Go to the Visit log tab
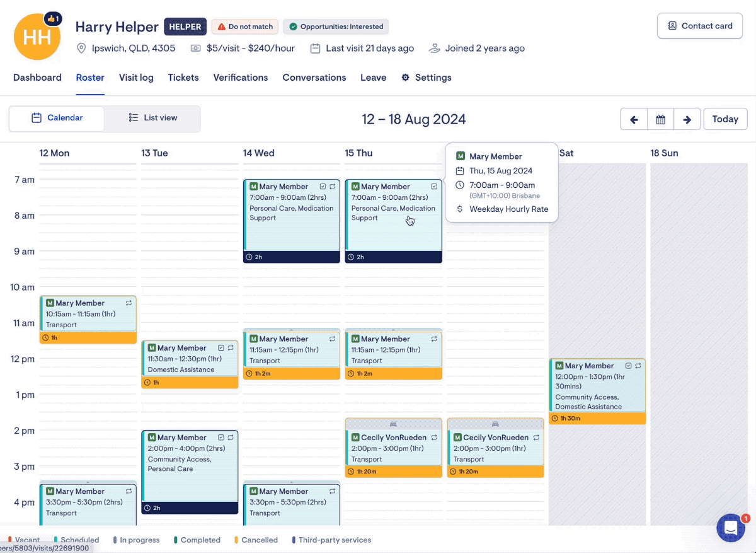The height and width of the screenshot is (553, 756). click(x=136, y=78)
